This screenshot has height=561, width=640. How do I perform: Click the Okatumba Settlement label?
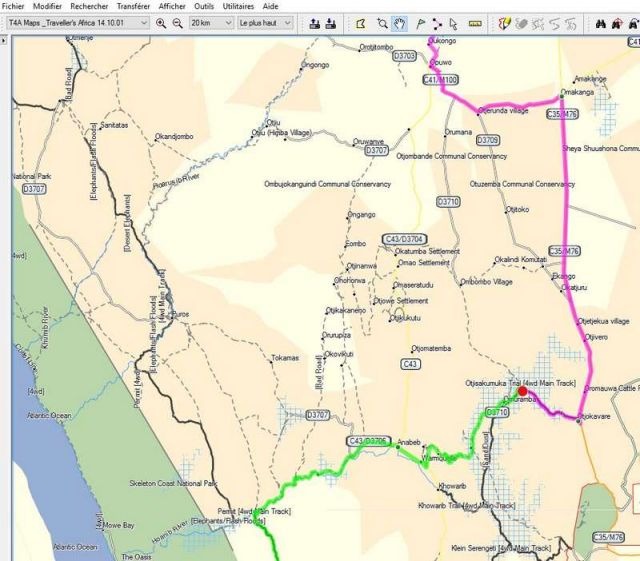pyautogui.click(x=427, y=252)
